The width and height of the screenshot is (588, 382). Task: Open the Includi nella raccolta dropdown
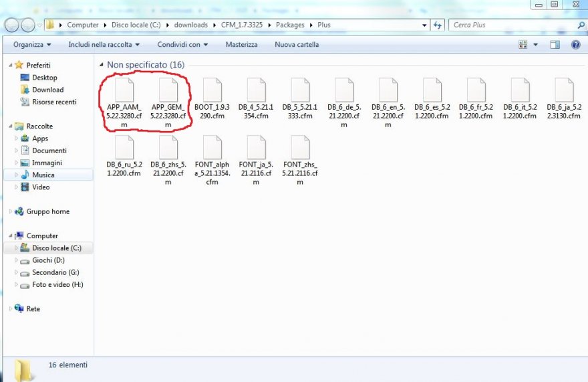104,45
